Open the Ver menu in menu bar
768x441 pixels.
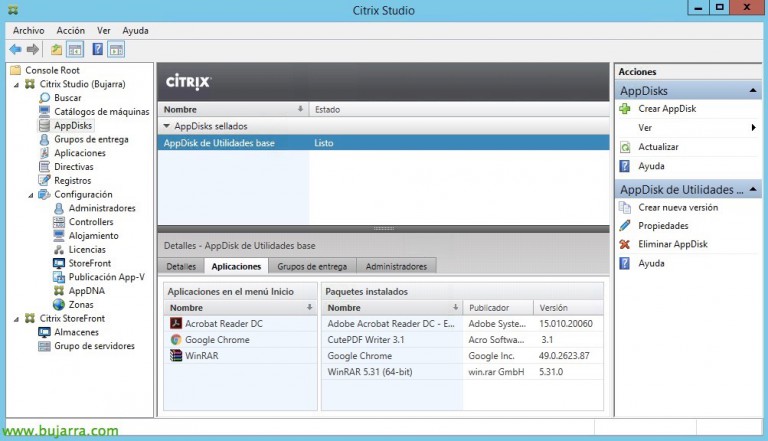click(x=104, y=30)
